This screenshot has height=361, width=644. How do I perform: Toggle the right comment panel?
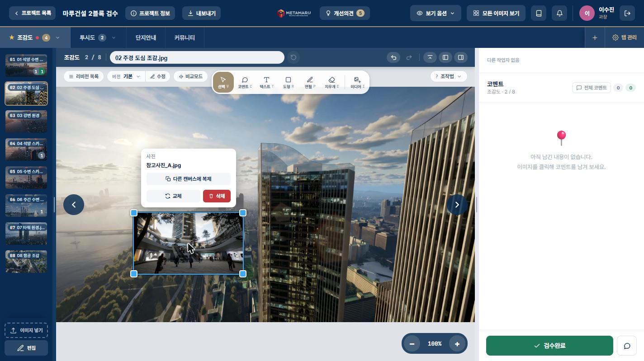[461, 57]
